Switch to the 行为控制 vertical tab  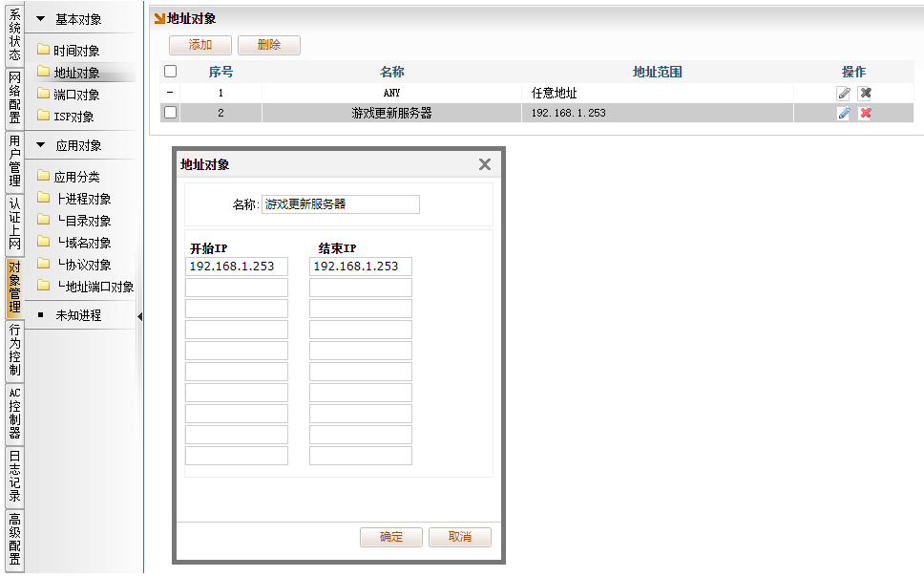click(14, 350)
